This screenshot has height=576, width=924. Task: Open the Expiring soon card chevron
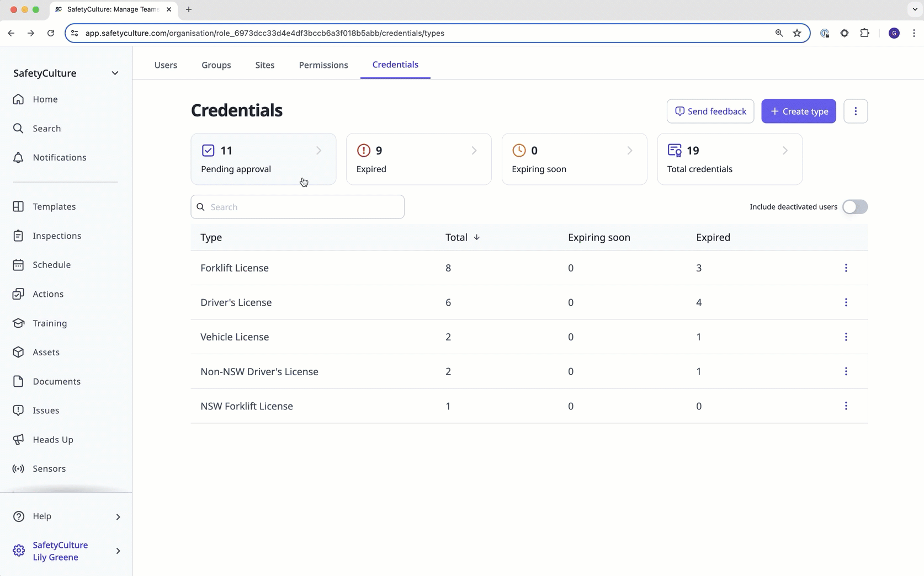630,151
